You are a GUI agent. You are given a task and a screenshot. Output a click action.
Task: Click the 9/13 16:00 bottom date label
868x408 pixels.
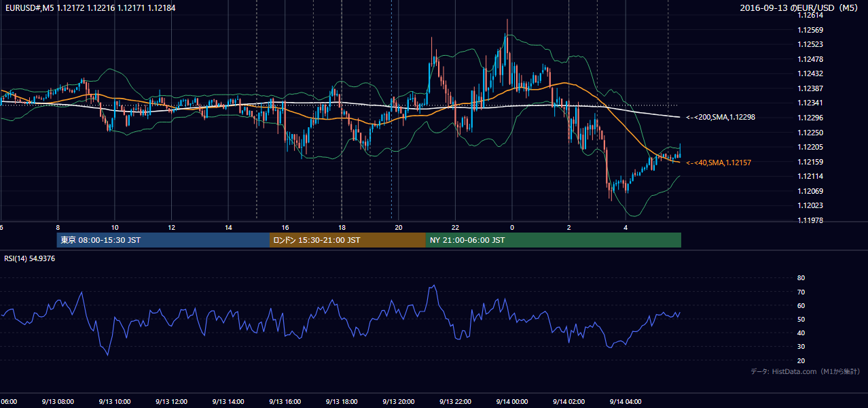click(285, 402)
